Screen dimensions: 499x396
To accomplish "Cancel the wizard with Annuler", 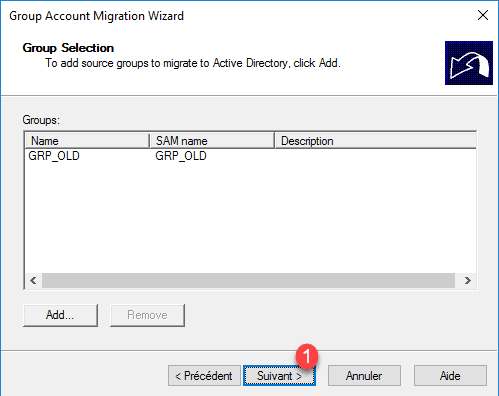I will point(364,376).
